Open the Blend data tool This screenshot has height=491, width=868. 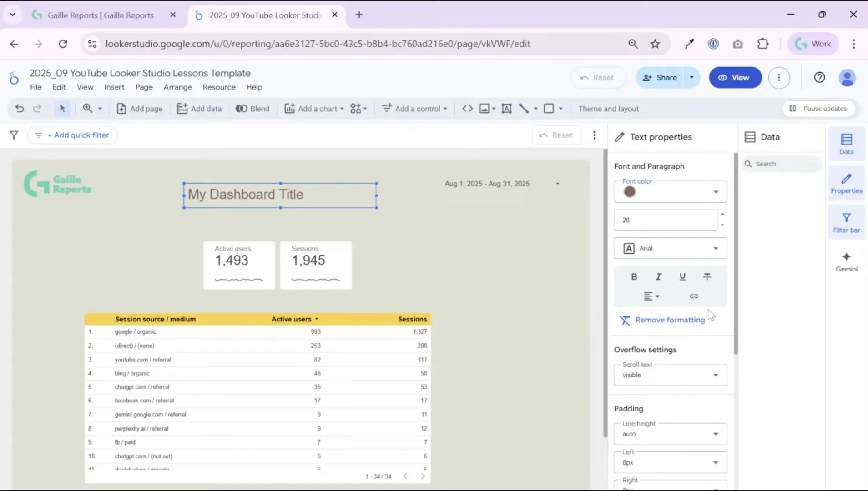point(252,108)
